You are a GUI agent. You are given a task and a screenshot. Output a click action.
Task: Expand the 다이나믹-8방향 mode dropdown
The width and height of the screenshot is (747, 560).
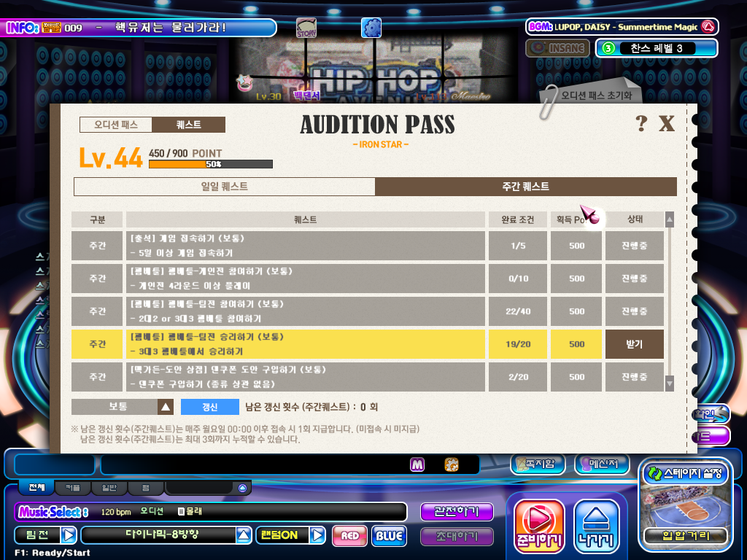pos(244,536)
